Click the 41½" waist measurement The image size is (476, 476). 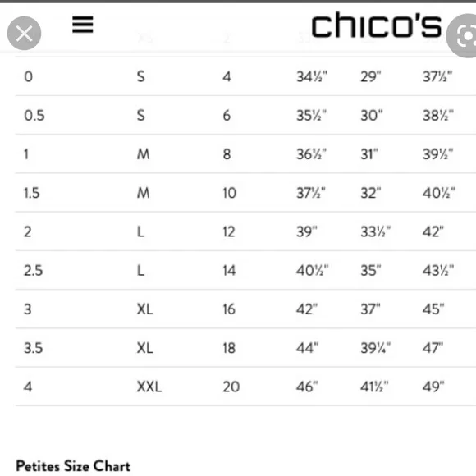374,387
